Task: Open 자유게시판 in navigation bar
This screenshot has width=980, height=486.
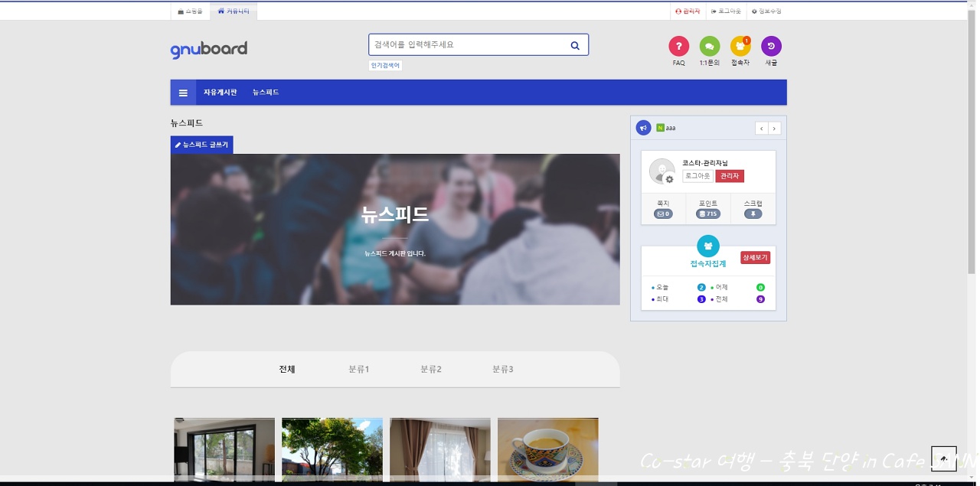Action: [x=220, y=93]
